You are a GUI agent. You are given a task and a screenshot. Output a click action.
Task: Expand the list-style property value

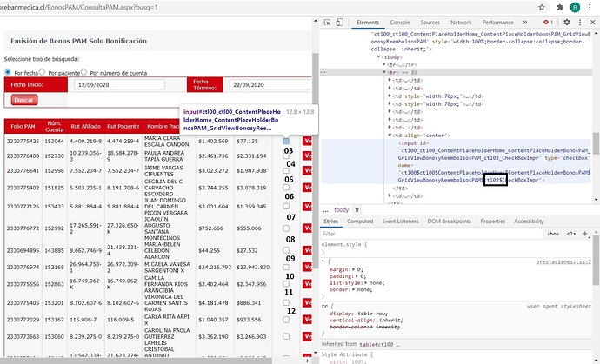pyautogui.click(x=366, y=283)
